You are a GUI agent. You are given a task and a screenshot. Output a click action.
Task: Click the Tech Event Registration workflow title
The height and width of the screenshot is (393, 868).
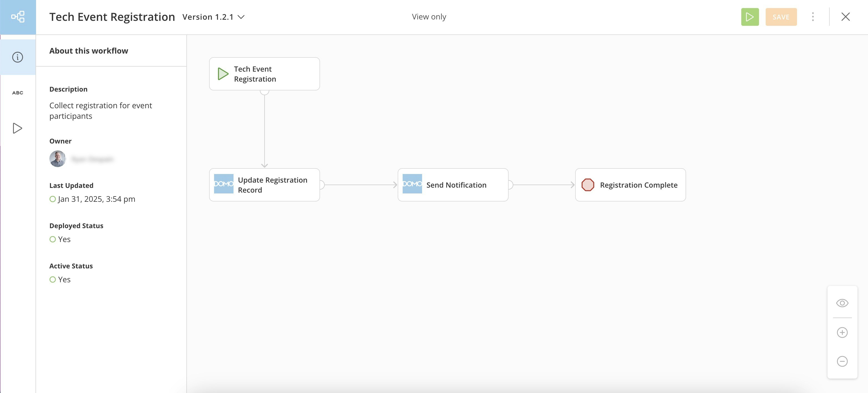click(x=112, y=17)
